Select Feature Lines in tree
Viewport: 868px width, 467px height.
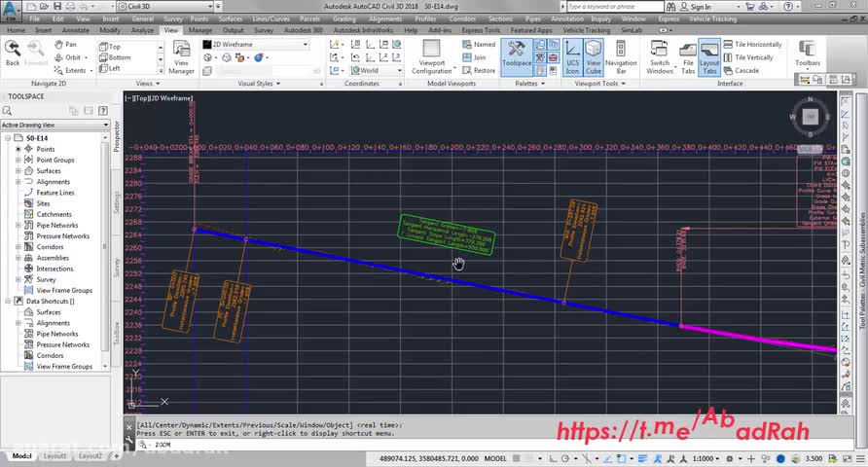pos(54,193)
